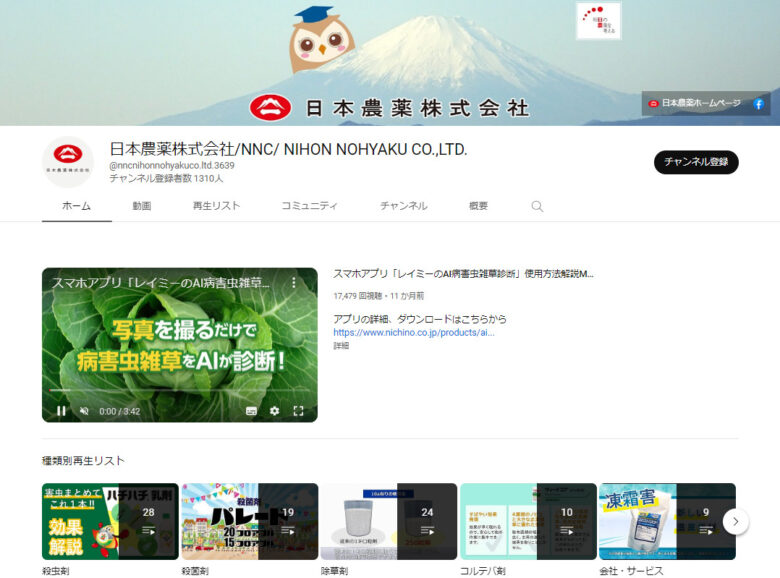Image resolution: width=780 pixels, height=578 pixels.
Task: Click the チャンネル登録者数 1310人 text
Action: coord(166,178)
